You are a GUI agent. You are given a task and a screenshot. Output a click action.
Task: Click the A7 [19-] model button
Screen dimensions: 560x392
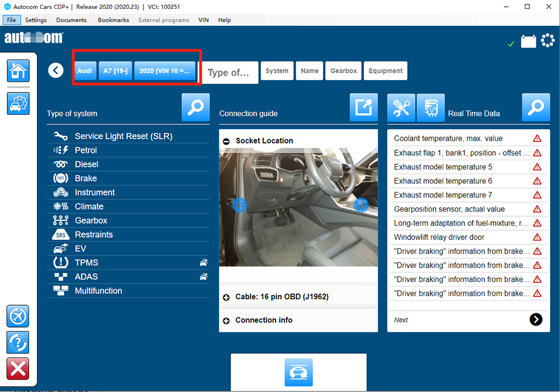(115, 71)
